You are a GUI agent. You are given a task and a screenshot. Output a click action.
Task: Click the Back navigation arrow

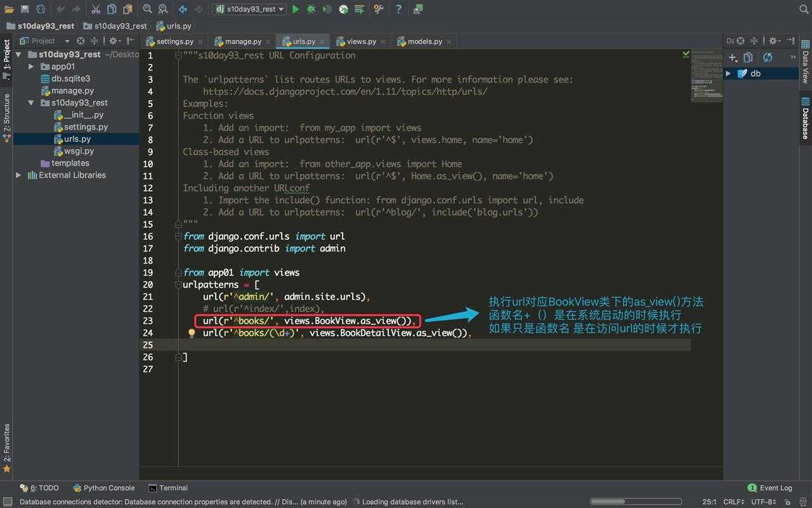click(183, 9)
